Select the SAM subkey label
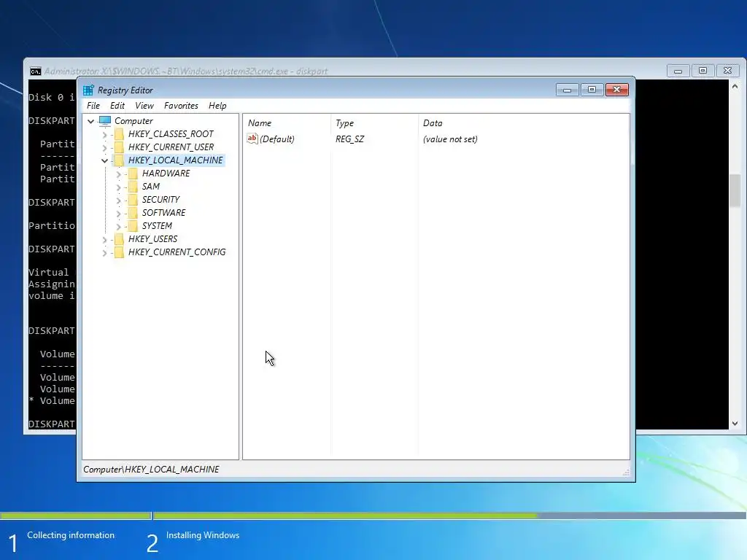The height and width of the screenshot is (560, 747). click(x=150, y=187)
